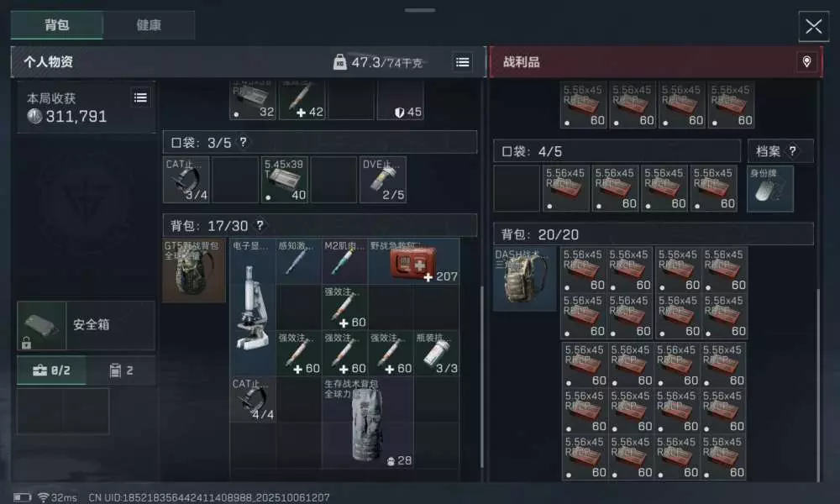
Task: Show help for 口袋 3/5 question mark
Action: tap(244, 143)
